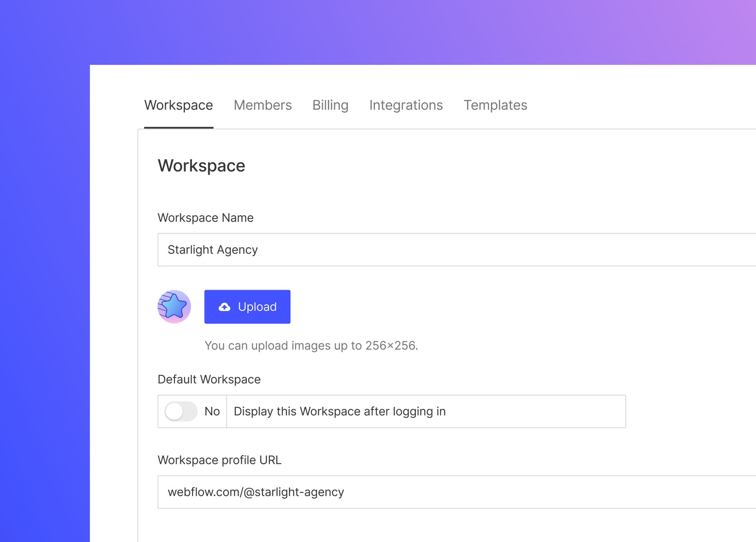Click the Workspace heading
Image resolution: width=756 pixels, height=542 pixels.
click(x=202, y=165)
